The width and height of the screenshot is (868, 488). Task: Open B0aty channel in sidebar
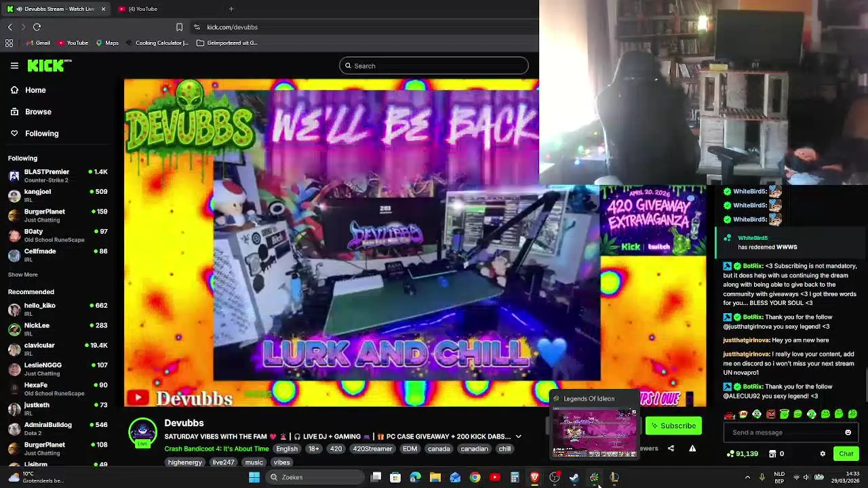[x=58, y=235]
